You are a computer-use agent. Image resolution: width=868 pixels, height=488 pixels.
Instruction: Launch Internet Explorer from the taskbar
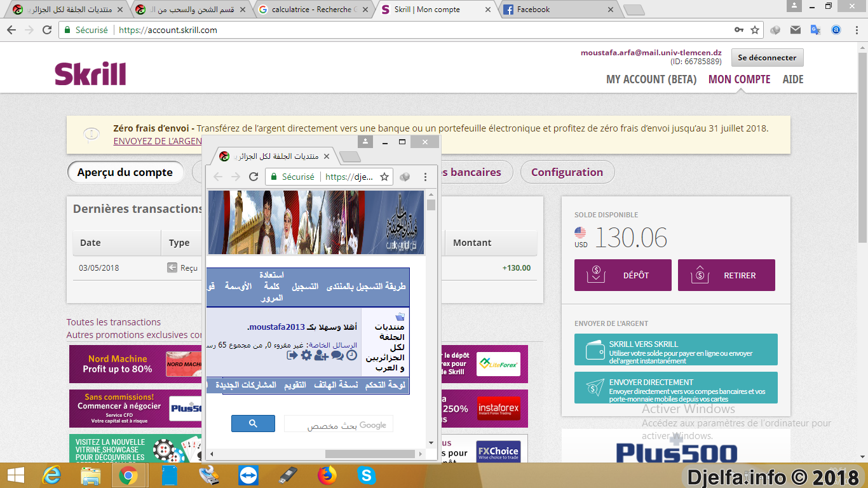click(52, 475)
